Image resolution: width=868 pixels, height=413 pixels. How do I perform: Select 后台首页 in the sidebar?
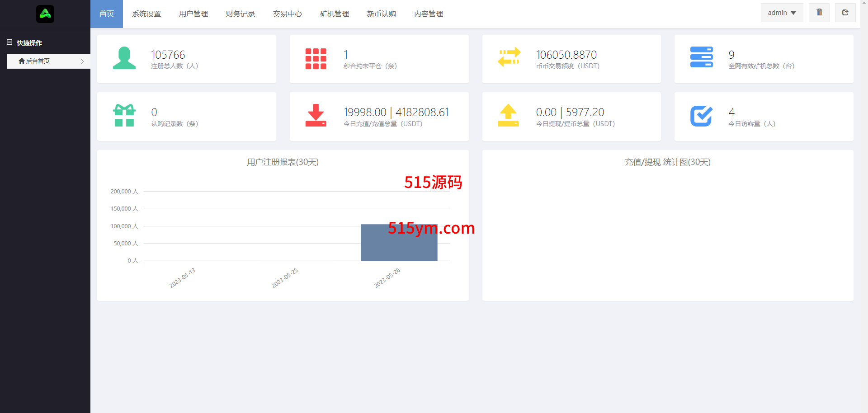pyautogui.click(x=38, y=61)
